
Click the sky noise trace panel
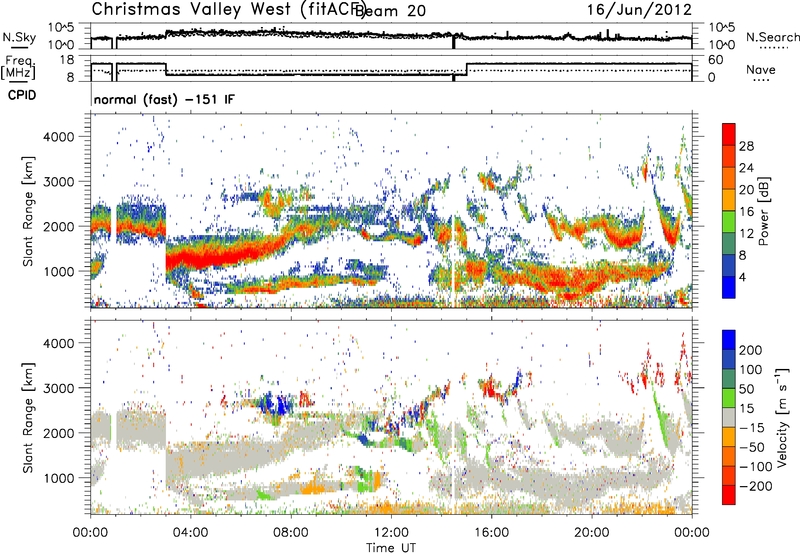391,36
